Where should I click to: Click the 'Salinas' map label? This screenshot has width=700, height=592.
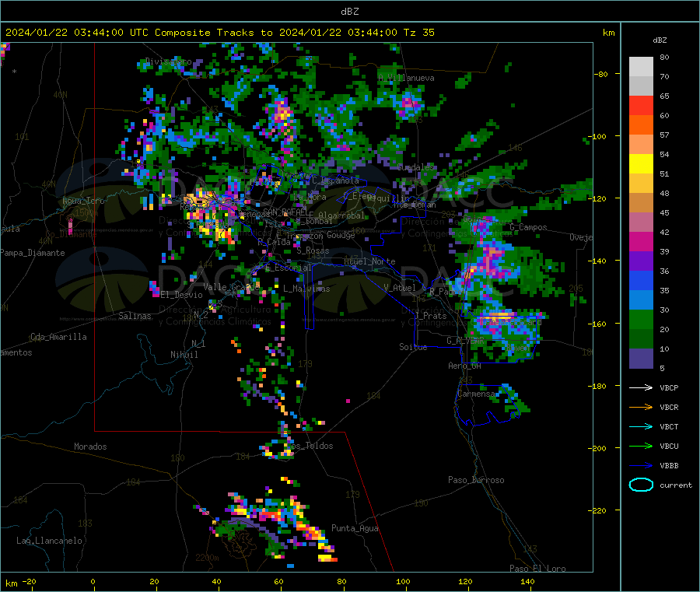(x=135, y=316)
